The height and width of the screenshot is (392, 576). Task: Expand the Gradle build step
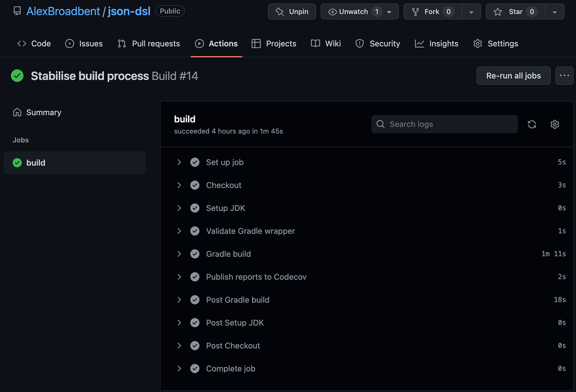179,254
